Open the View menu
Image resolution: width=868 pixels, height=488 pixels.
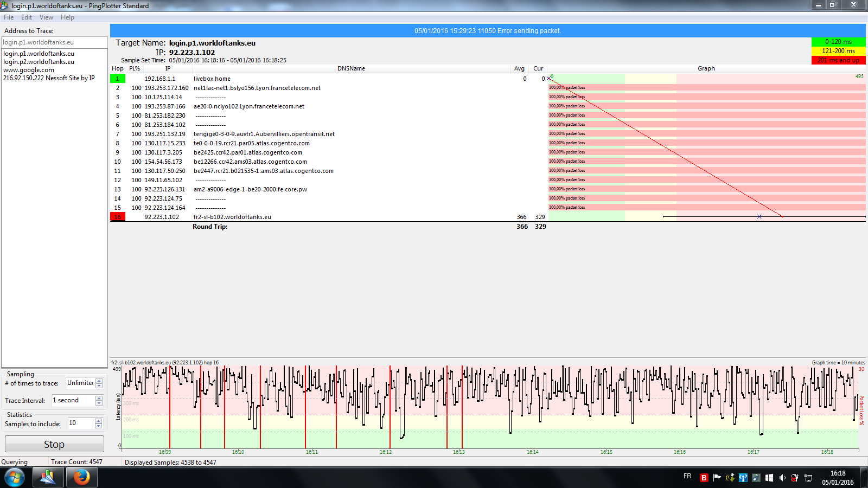pos(46,17)
